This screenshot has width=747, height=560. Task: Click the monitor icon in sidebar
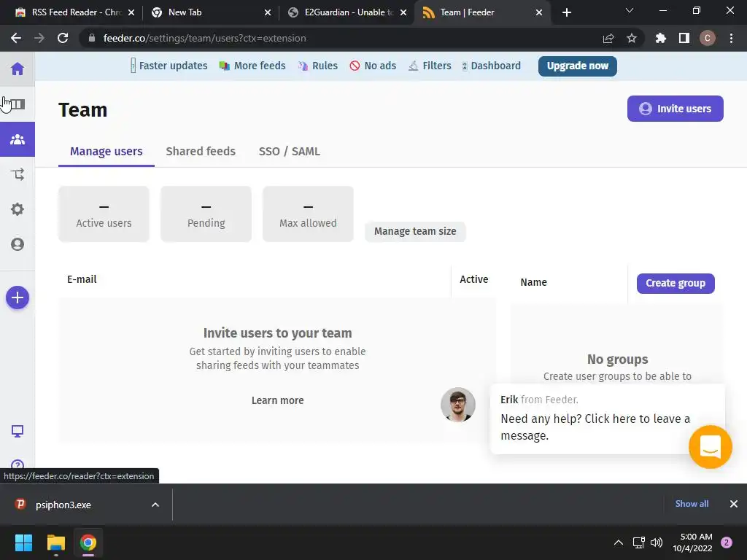(x=18, y=432)
